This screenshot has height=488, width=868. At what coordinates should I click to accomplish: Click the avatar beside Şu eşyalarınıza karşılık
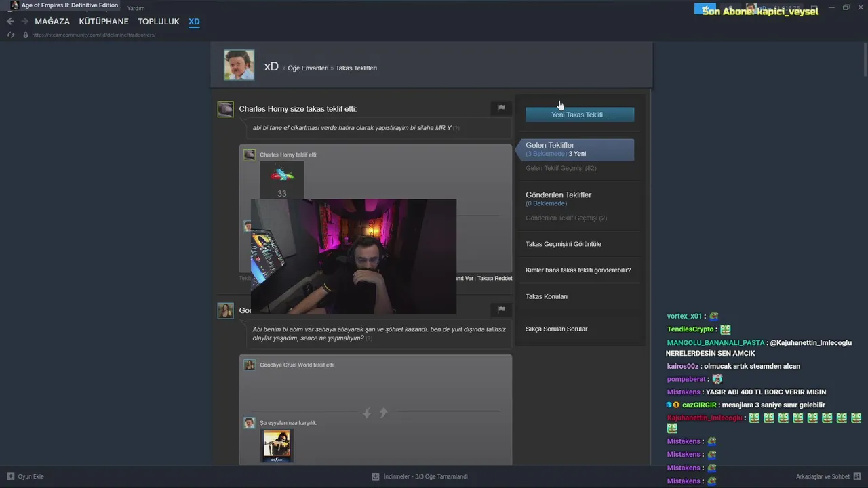tap(250, 423)
